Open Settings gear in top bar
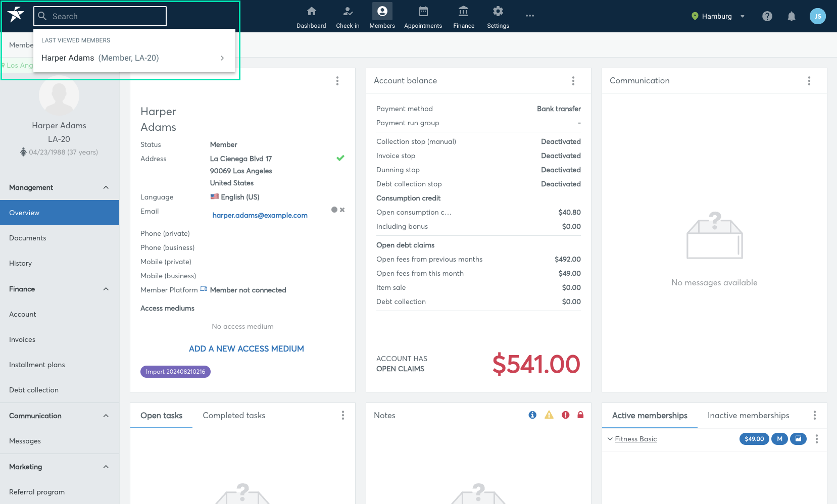This screenshot has height=504, width=837. point(498,11)
